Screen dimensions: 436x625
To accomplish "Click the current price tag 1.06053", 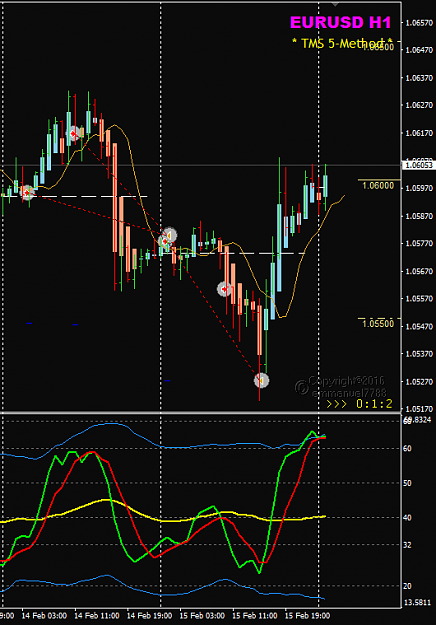I will coord(418,165).
